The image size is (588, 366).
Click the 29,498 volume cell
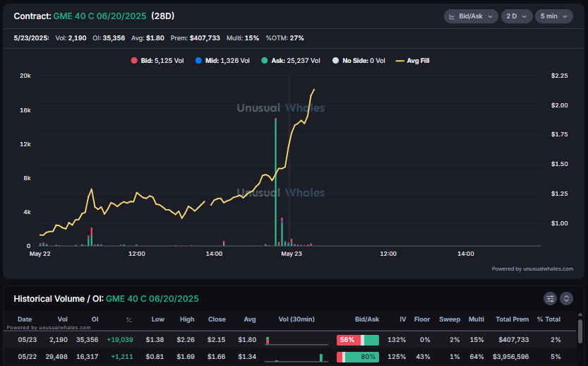56,357
